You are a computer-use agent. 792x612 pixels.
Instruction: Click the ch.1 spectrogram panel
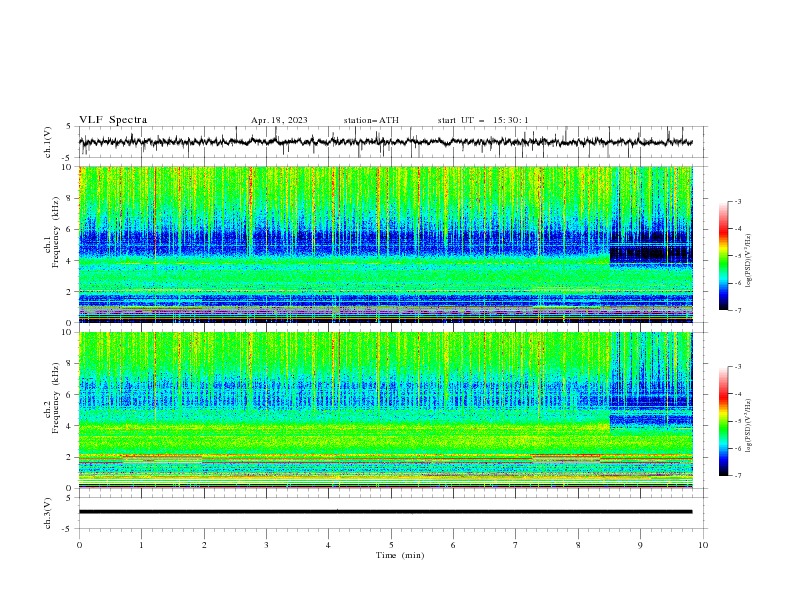385,244
